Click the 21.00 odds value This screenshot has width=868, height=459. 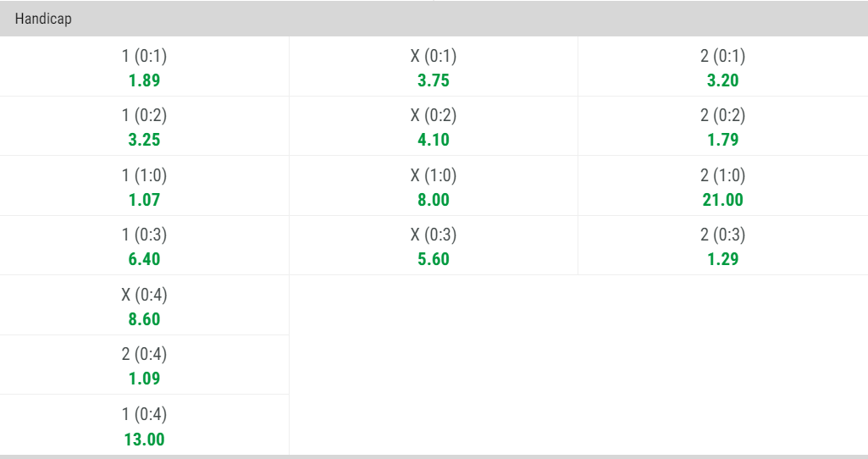723,199
